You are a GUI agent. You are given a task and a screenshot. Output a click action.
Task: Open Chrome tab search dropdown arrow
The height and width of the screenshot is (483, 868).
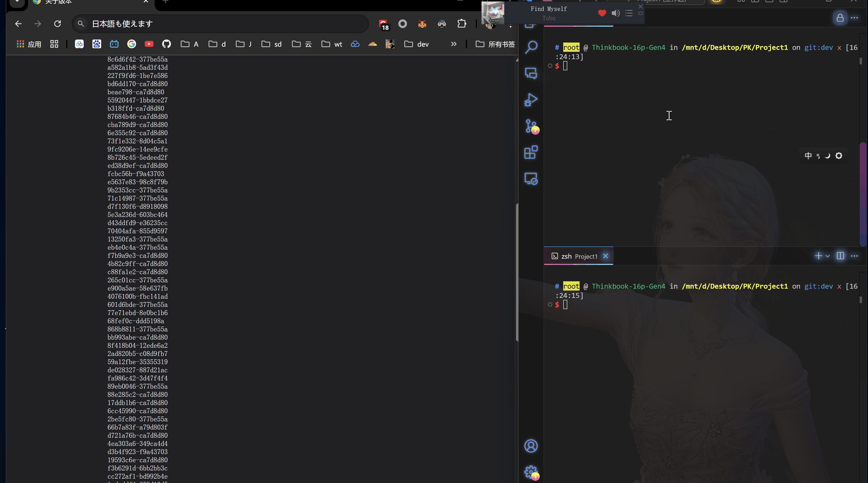click(17, 2)
